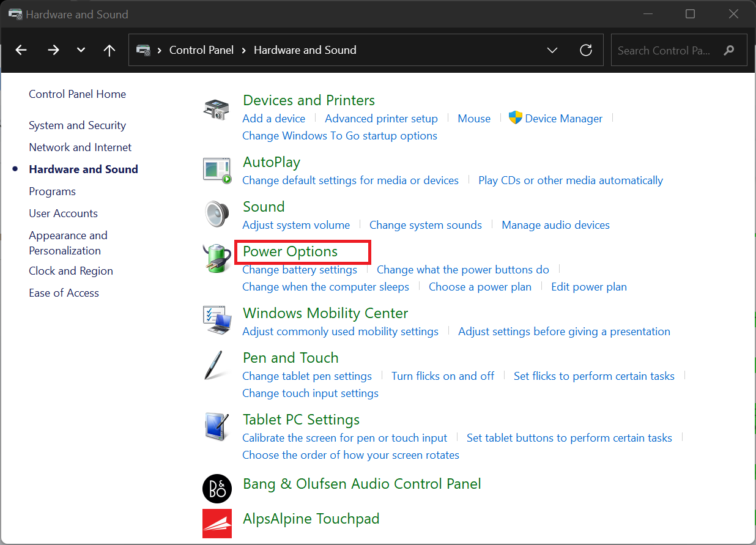Select Programs in the left sidebar
This screenshot has width=756, height=545.
[x=52, y=191]
